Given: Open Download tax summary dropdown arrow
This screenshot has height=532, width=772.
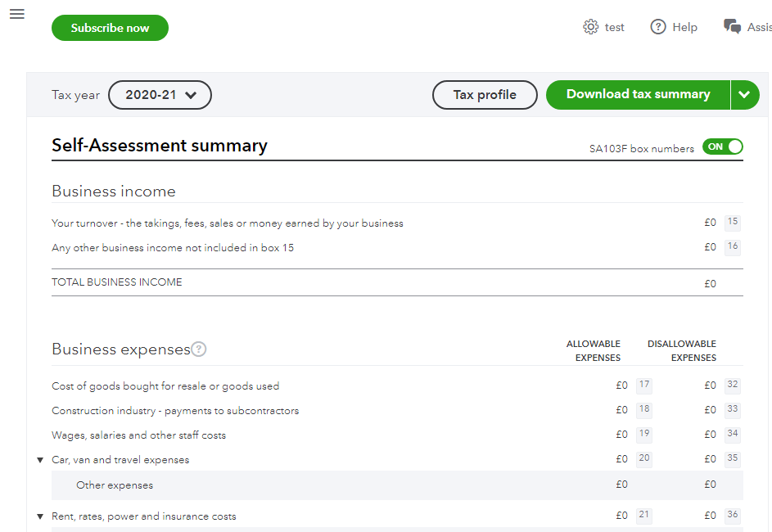Looking at the screenshot, I should [x=743, y=95].
